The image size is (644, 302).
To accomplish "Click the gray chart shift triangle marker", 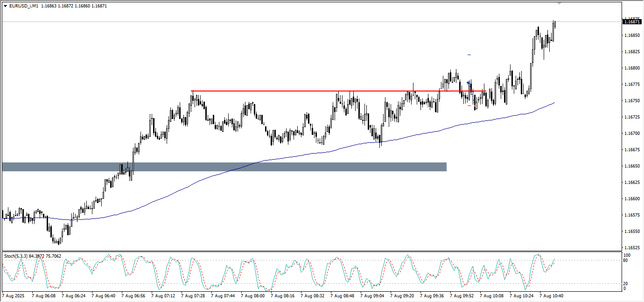I will coord(560,4).
